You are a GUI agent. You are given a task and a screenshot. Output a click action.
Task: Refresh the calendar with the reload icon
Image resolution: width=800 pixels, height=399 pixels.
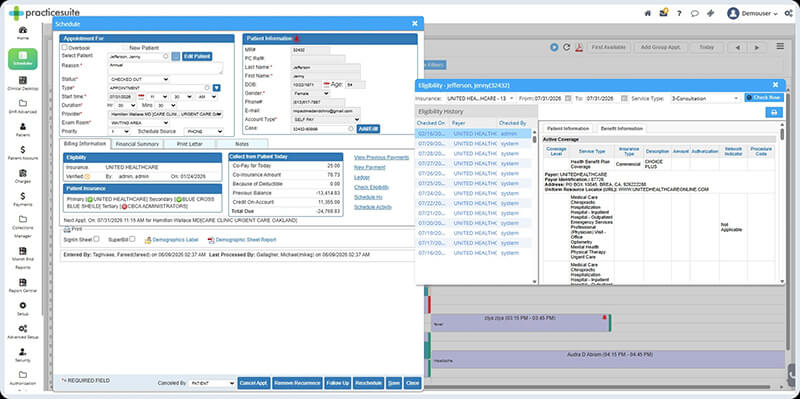tap(566, 47)
